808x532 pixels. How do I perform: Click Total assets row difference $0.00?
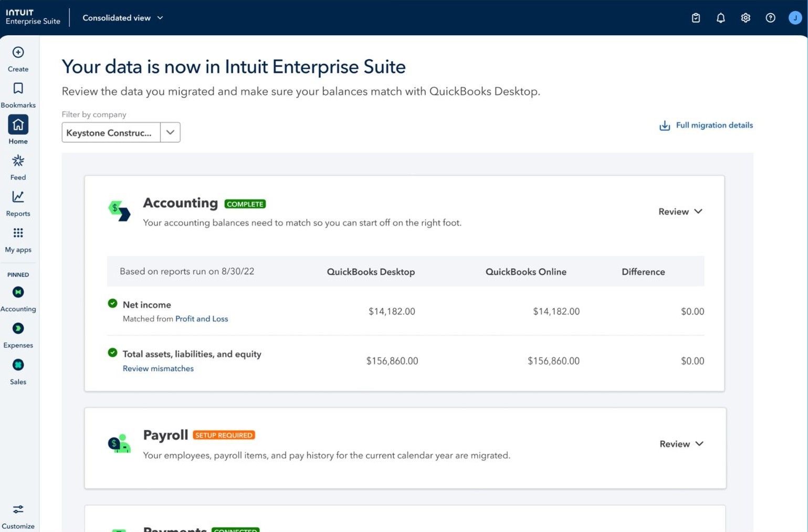(692, 361)
